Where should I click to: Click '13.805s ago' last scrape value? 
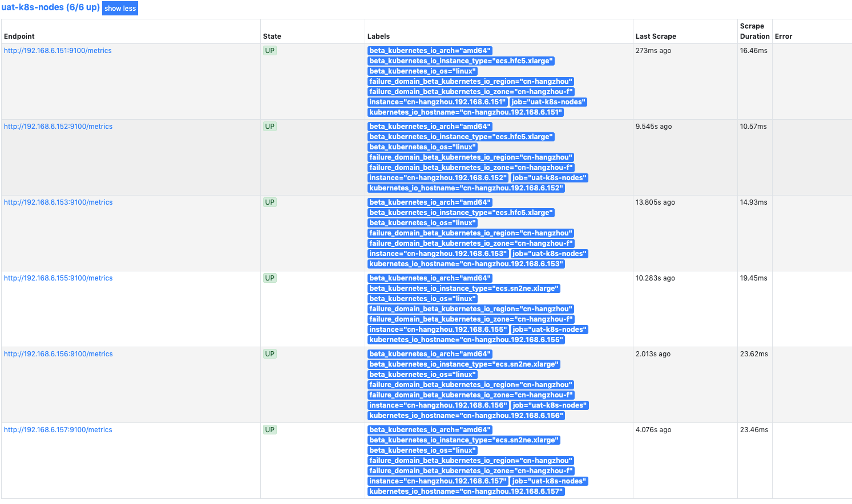[x=655, y=202]
